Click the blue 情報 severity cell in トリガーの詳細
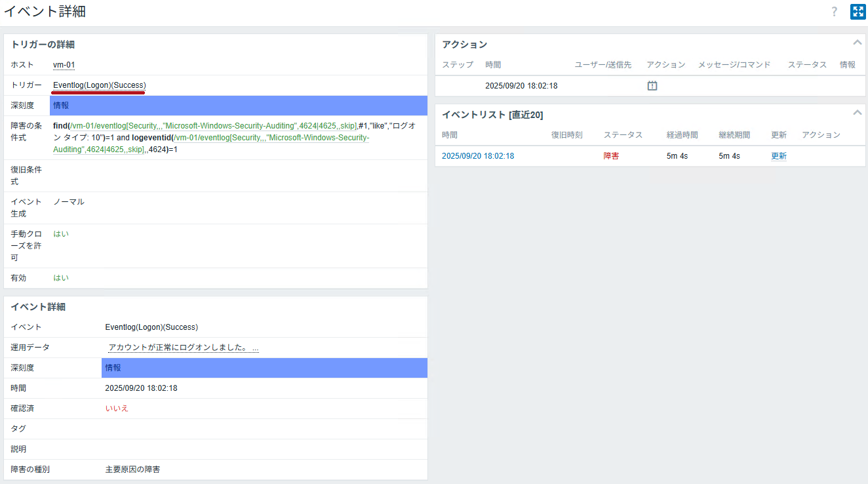 tap(238, 106)
